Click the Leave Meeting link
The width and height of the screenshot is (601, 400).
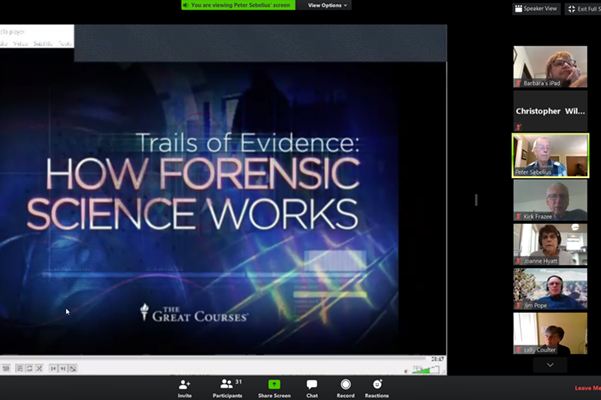click(x=588, y=388)
